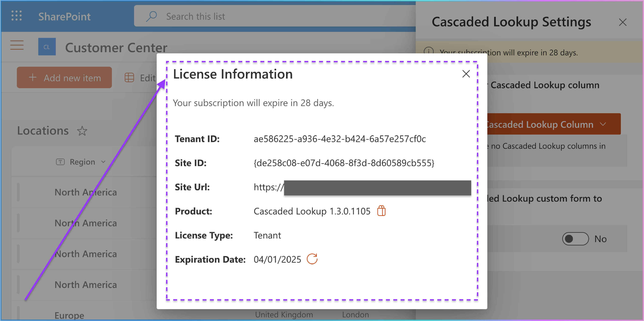
Task: Focus the Search this list box
Action: click(275, 16)
